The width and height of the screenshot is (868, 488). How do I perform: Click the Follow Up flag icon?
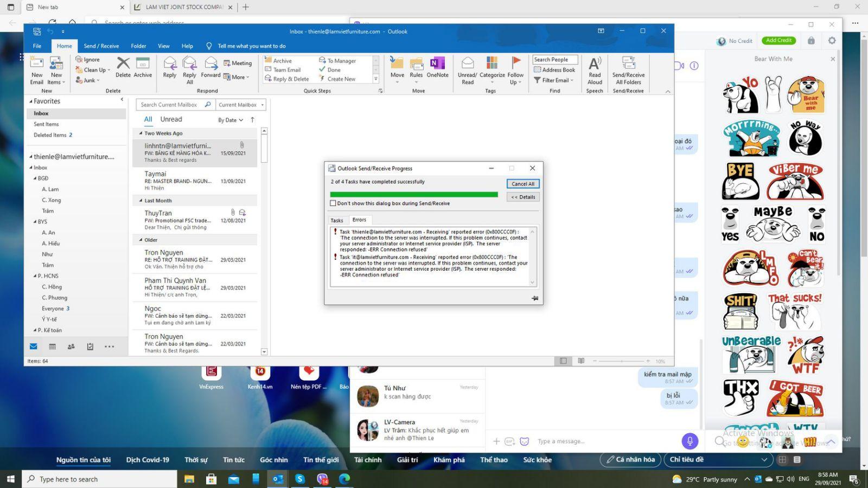[x=516, y=63]
